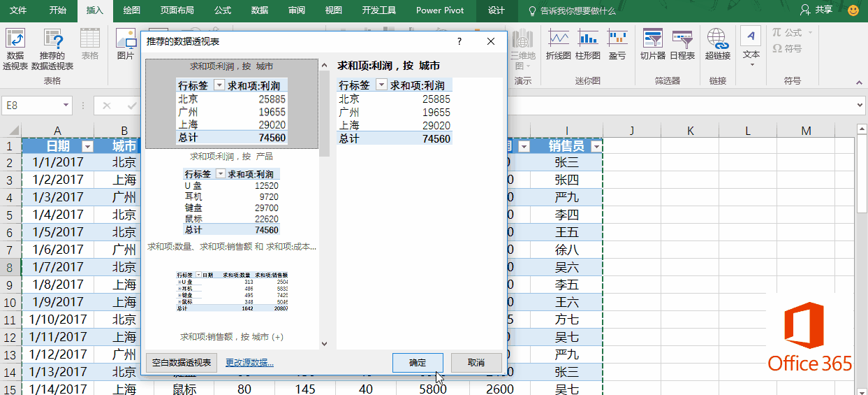
Task: Open the 销售员 column filter dropdown
Action: [596, 146]
